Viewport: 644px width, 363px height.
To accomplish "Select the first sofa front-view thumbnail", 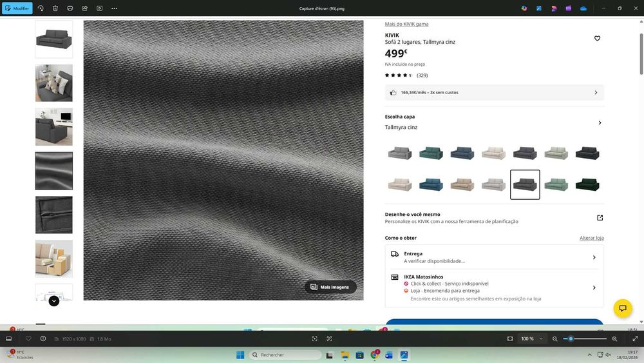I will click(x=54, y=39).
